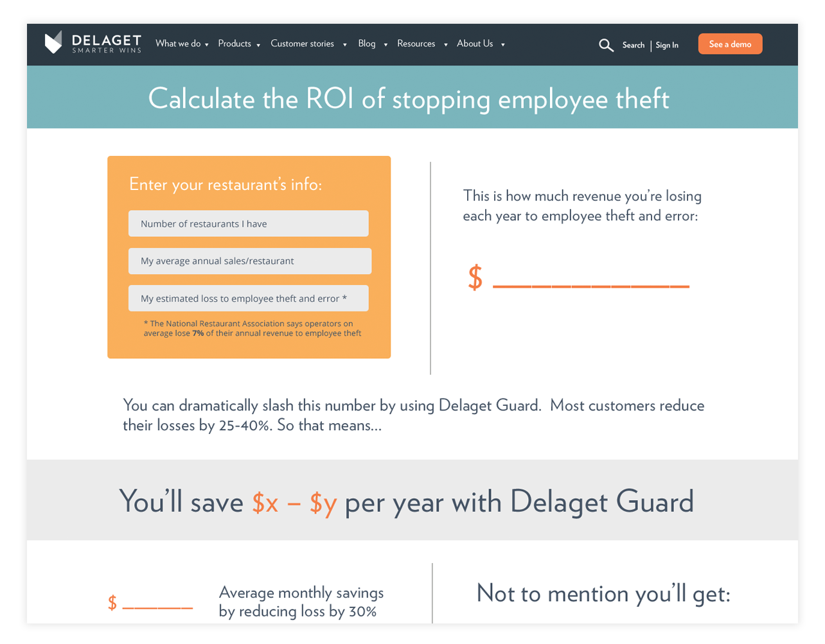Click the You'll save $x – $y banner text
Viewport: 825px width, 644px height.
pyautogui.click(x=407, y=501)
